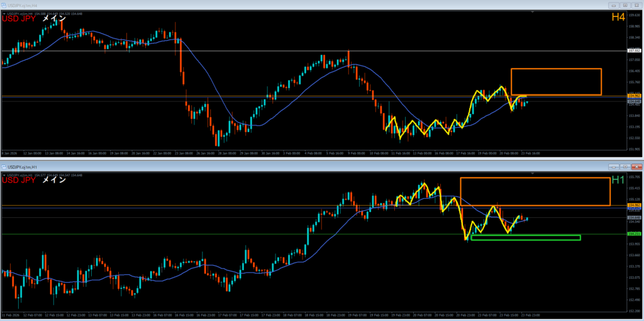644x321 pixels.
Task: Click the white メイン label in the H1 chart
Action: coord(54,181)
